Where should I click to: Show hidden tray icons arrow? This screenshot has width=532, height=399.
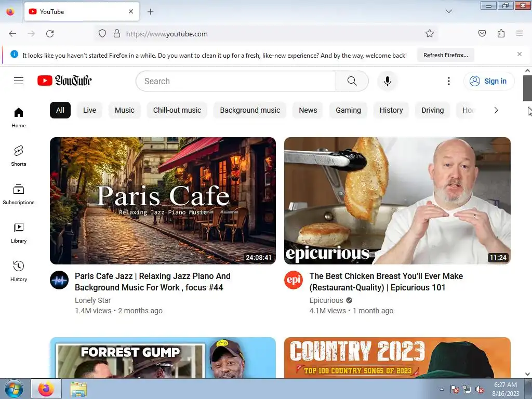(x=442, y=390)
